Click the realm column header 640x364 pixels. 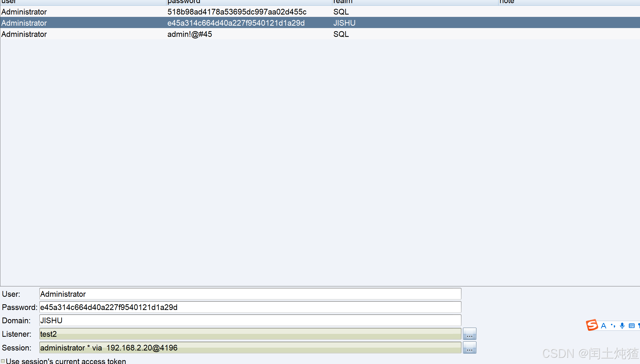(415, 2)
